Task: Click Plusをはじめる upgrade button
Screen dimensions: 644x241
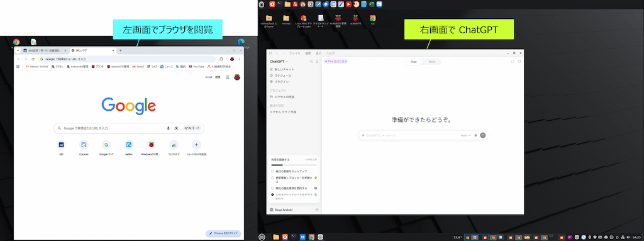Action: (x=336, y=61)
